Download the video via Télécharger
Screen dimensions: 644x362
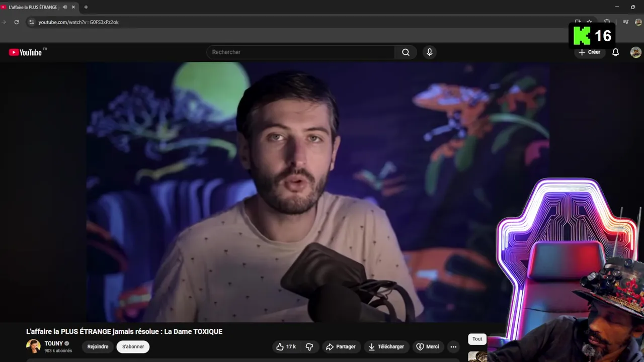coord(386,347)
